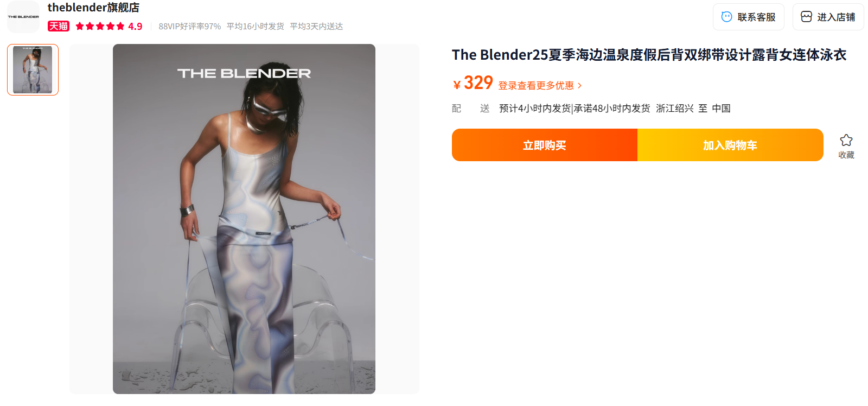Open the theblender旗舰店 shop name link
This screenshot has width=868, height=406.
[93, 8]
